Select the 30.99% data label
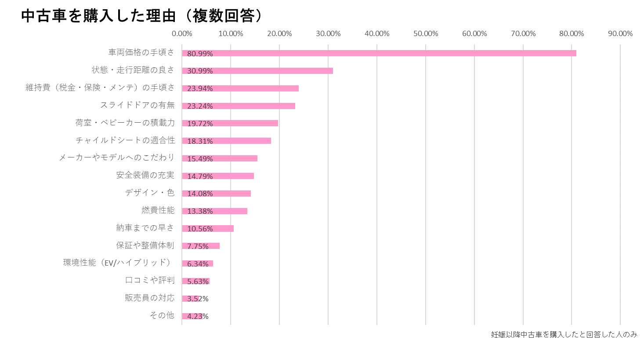This screenshot has height=347, width=644. tap(200, 71)
